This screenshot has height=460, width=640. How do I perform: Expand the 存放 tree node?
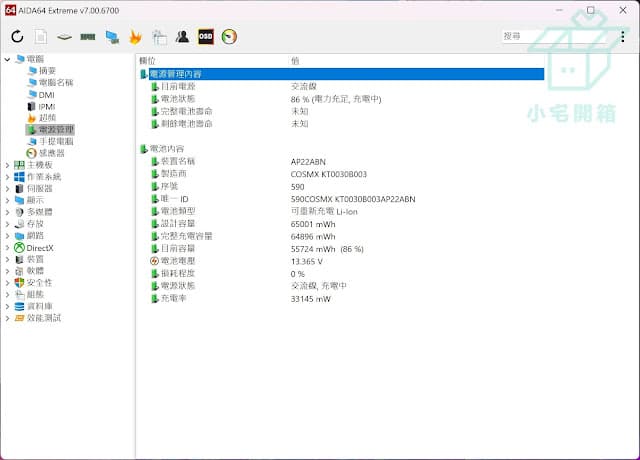click(x=7, y=224)
